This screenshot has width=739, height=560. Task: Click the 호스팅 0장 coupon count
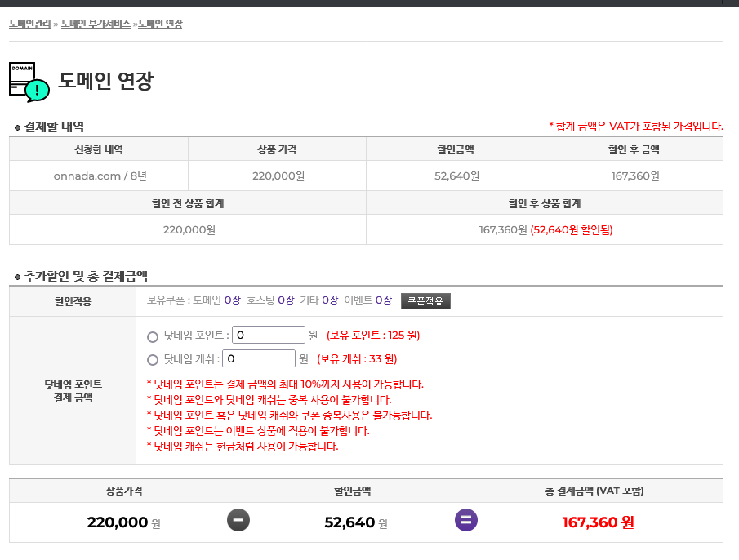270,300
